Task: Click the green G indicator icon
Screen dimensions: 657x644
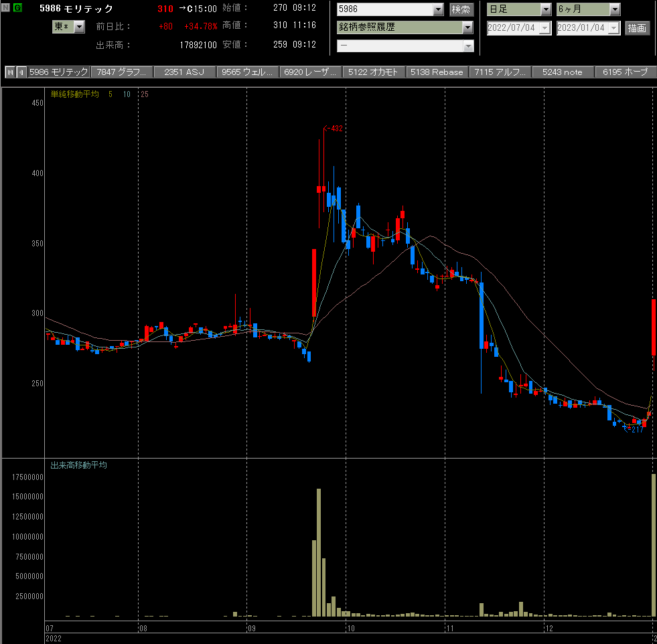Action: tap(17, 7)
